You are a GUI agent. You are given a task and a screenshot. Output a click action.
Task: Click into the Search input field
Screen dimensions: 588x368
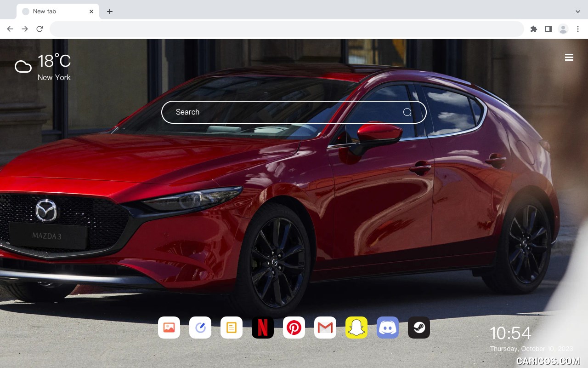pos(294,112)
